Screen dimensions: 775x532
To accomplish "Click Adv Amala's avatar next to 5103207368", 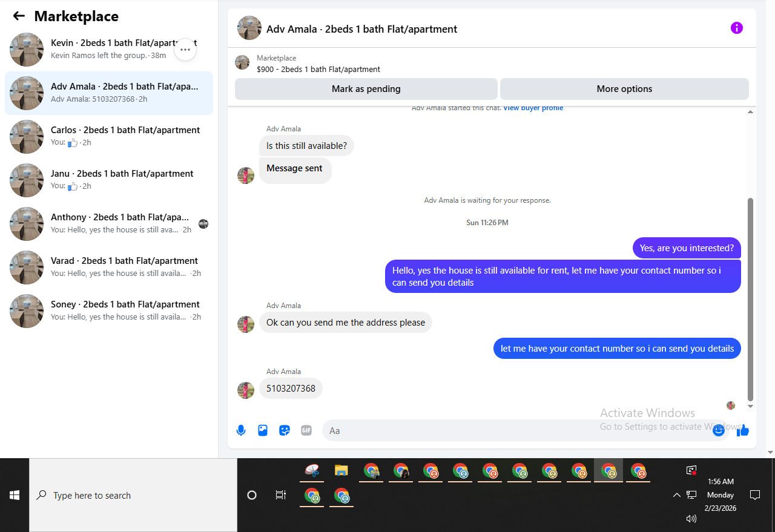I will (246, 390).
